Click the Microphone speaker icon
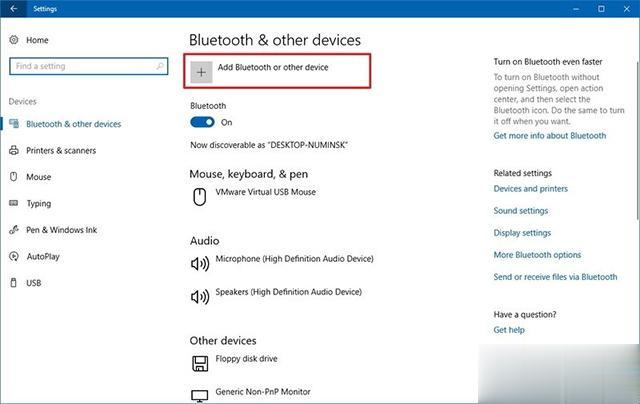This screenshot has height=404, width=640. [200, 264]
